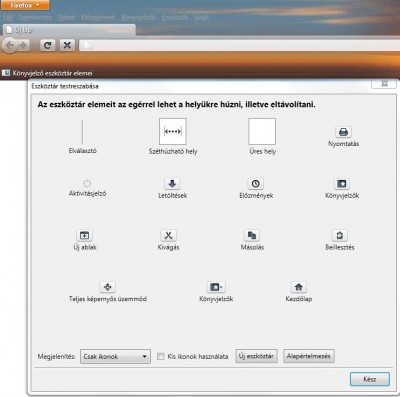The image size is (400, 397).
Task: Select the Másolás copy icon
Action: coord(252,235)
